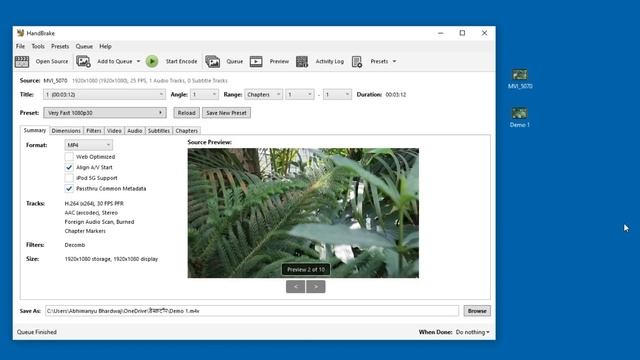Open the end chapter dropdown
The width and height of the screenshot is (640, 360).
coord(337,95)
